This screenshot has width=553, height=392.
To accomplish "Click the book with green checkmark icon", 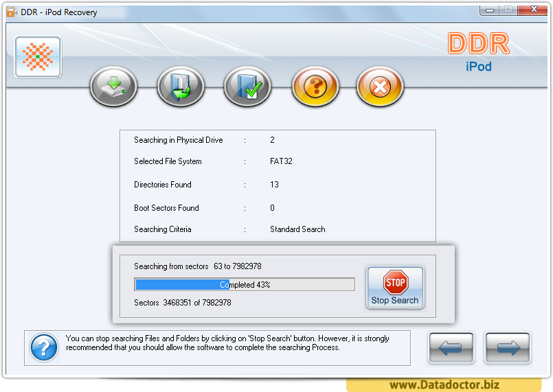I will pos(247,87).
